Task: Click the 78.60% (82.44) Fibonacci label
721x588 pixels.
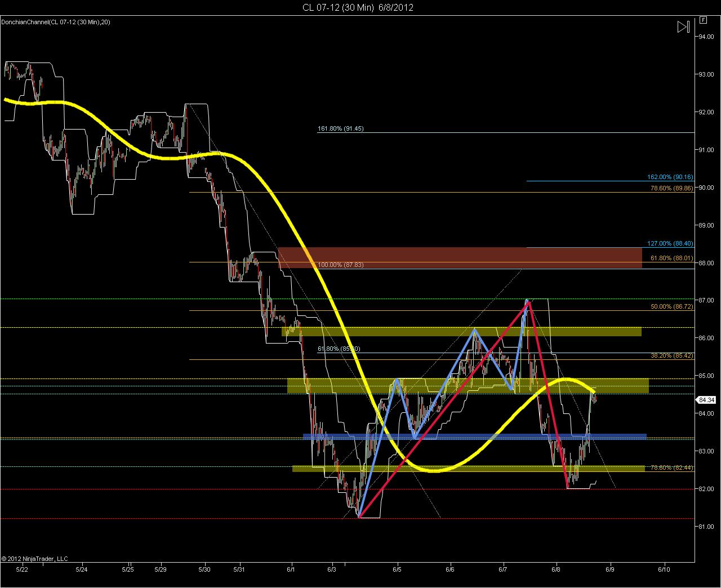Action: coord(672,467)
